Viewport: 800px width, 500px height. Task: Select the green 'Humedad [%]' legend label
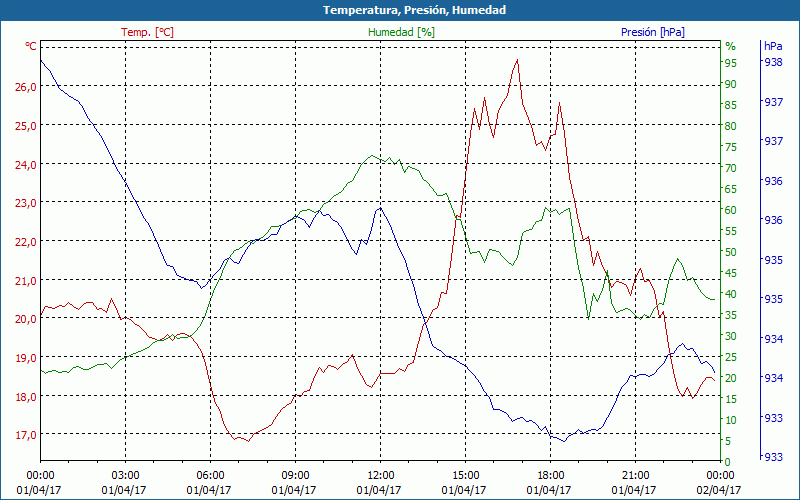tap(401, 32)
